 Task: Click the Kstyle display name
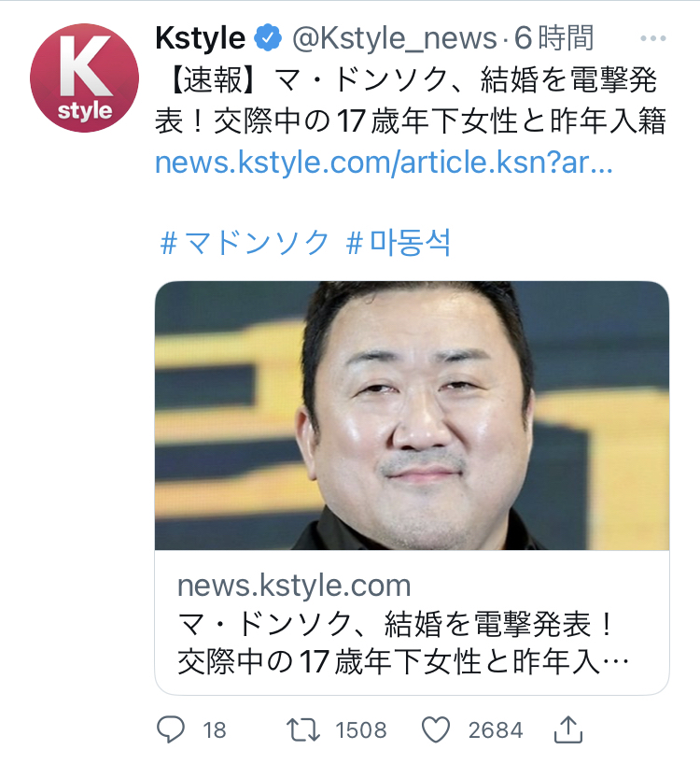[201, 38]
